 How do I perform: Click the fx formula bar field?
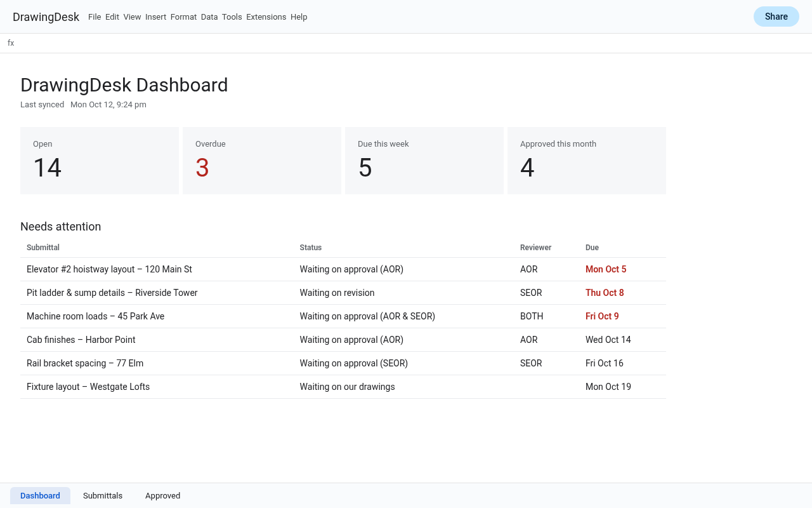(406, 43)
